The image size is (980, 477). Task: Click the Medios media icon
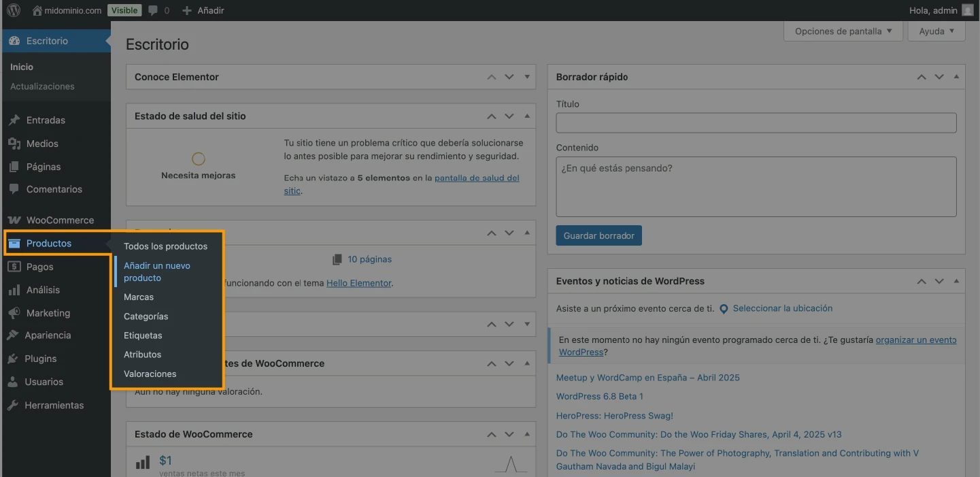point(14,144)
